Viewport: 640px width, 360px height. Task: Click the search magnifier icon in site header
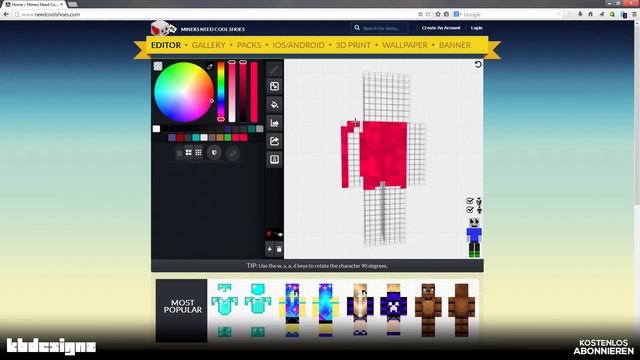point(357,28)
